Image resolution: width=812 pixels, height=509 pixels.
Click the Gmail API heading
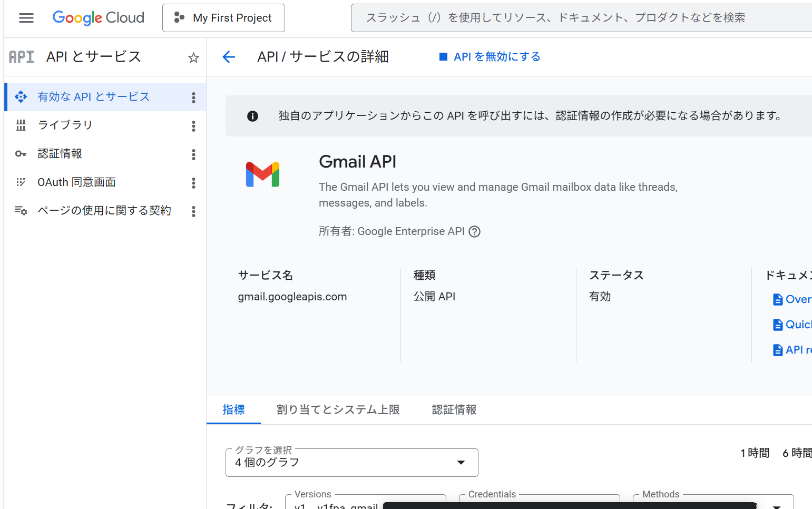358,162
